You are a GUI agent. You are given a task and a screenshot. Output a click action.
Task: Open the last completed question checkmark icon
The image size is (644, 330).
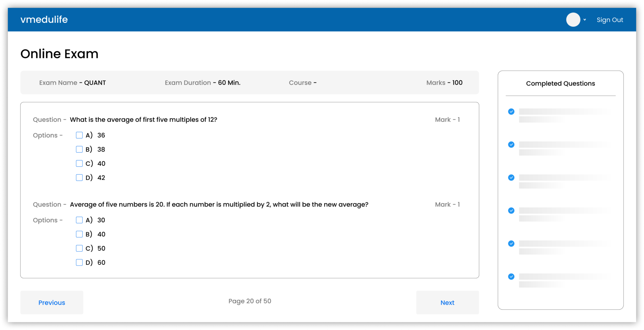tap(511, 277)
